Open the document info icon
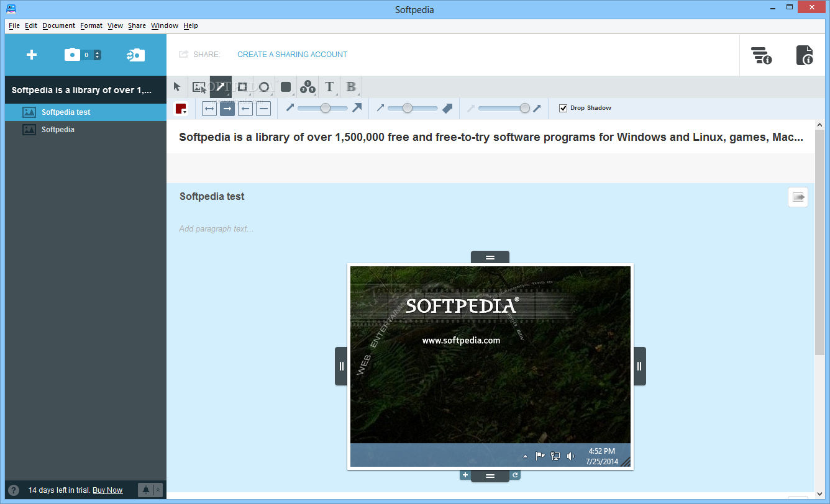Image resolution: width=830 pixels, height=504 pixels. [x=805, y=55]
